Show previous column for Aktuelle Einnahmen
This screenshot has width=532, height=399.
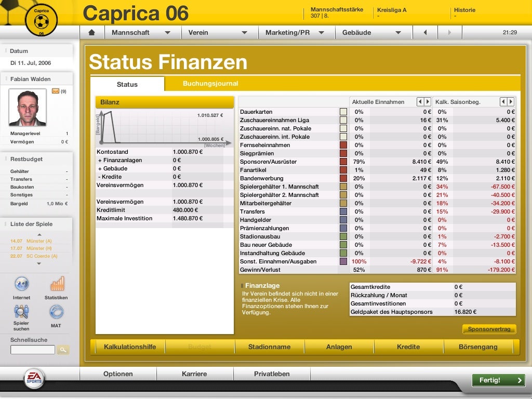pos(420,101)
